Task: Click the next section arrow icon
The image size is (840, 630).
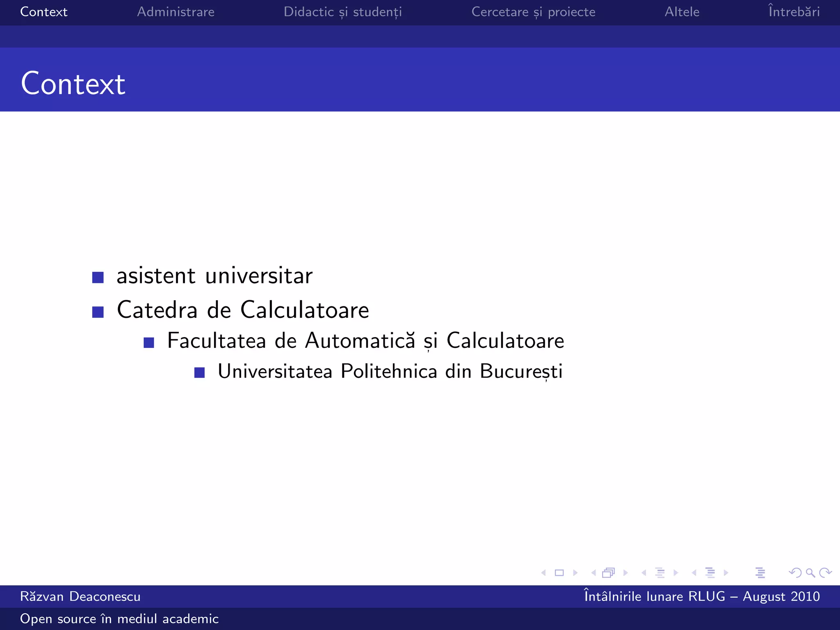Action: tap(726, 573)
